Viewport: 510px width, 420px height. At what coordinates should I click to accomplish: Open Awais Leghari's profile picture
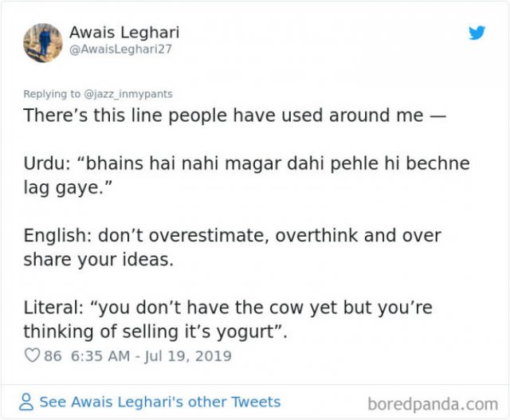[x=42, y=42]
